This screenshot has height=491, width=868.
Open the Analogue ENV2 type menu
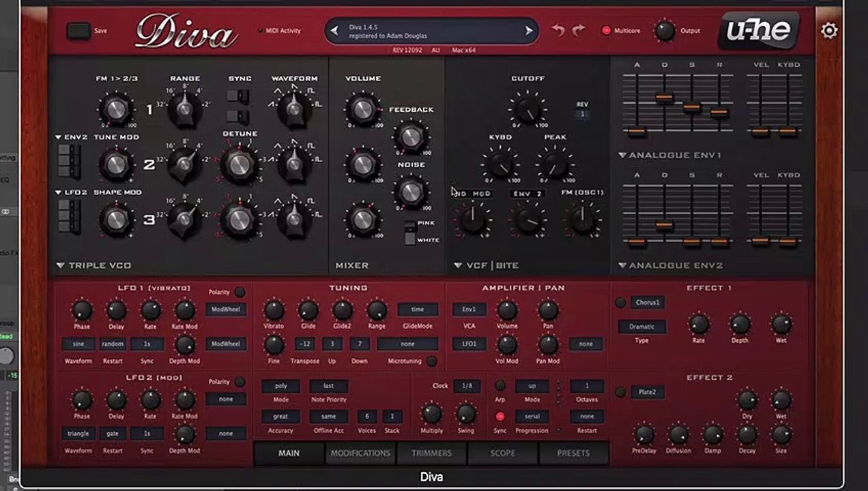(670, 265)
